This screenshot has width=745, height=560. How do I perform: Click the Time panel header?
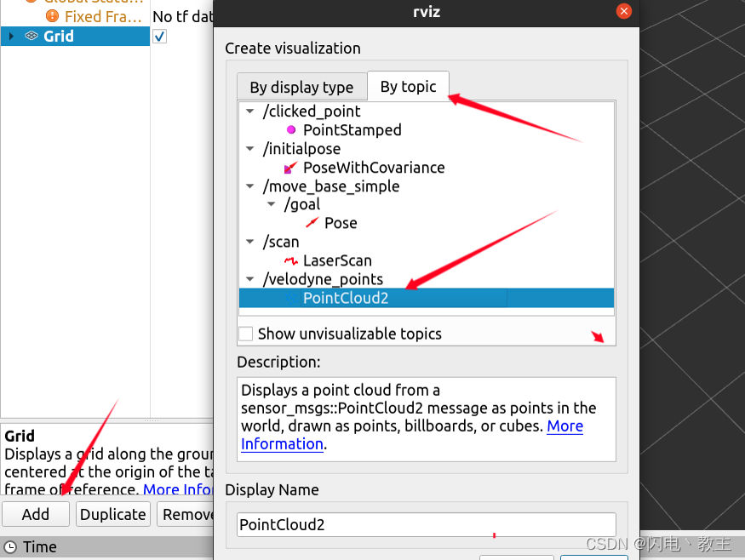107,547
